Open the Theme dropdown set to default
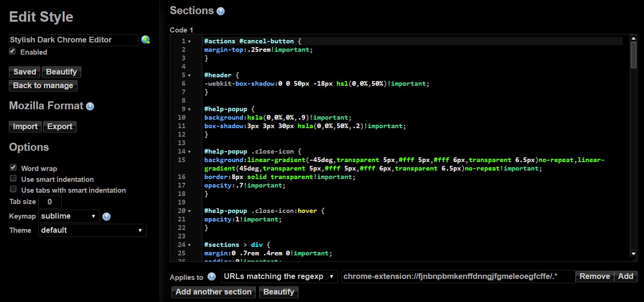The image size is (644, 302). (92, 230)
